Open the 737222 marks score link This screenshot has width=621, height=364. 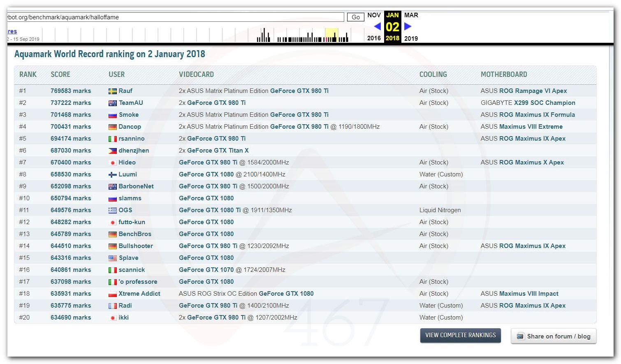coord(71,103)
